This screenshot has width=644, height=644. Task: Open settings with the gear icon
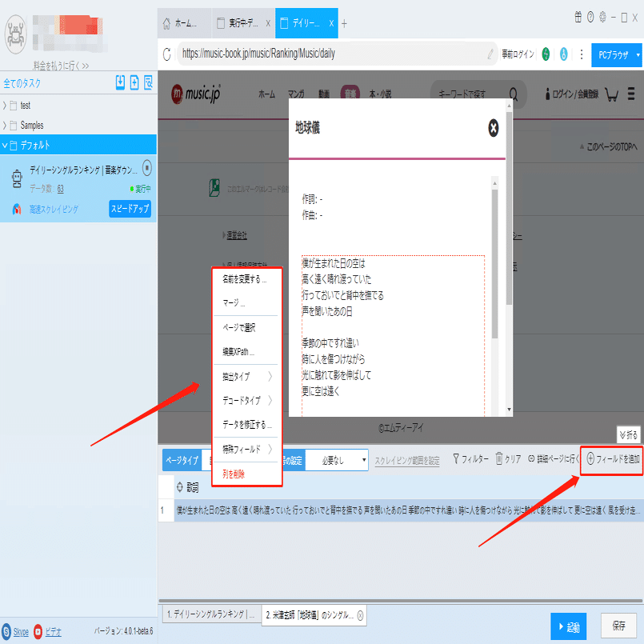click(602, 18)
